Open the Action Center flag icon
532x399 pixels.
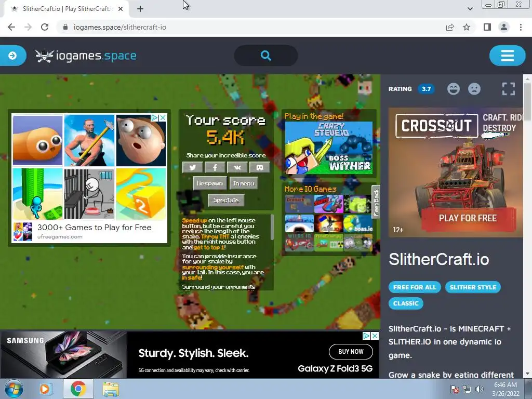[x=455, y=389]
